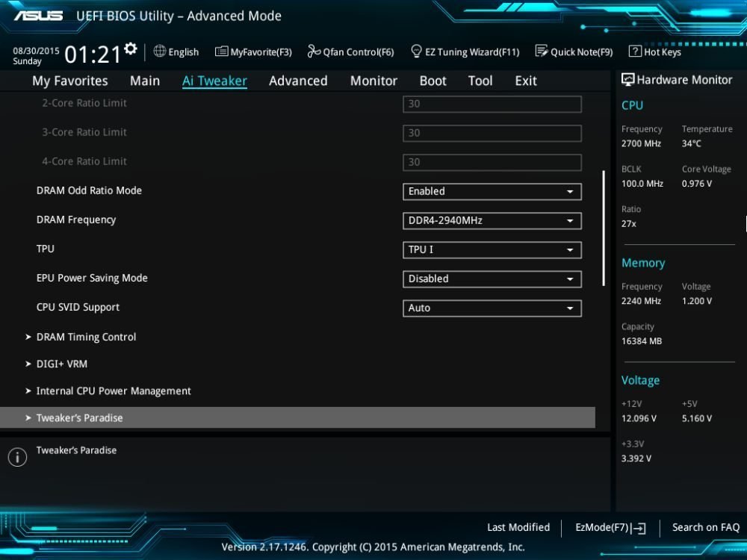Open EPU Power Saving Mode dropdown
Screen dimensions: 747x560
tap(492, 279)
